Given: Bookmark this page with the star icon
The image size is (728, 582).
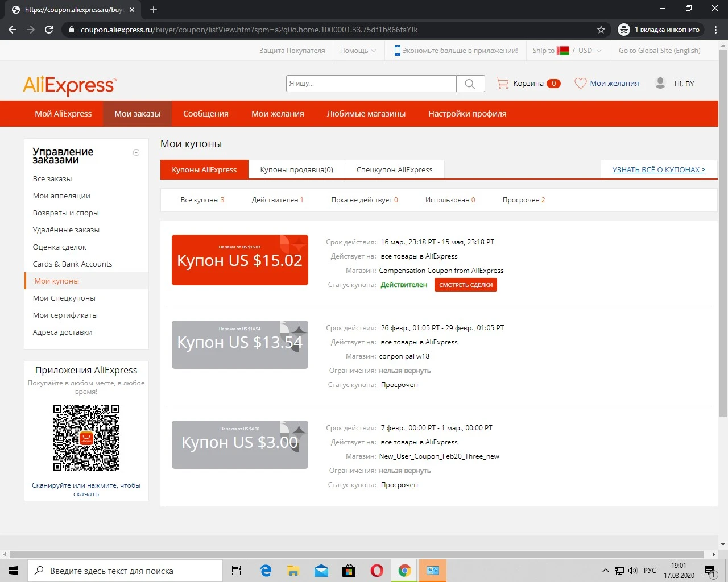Looking at the screenshot, I should (x=601, y=30).
